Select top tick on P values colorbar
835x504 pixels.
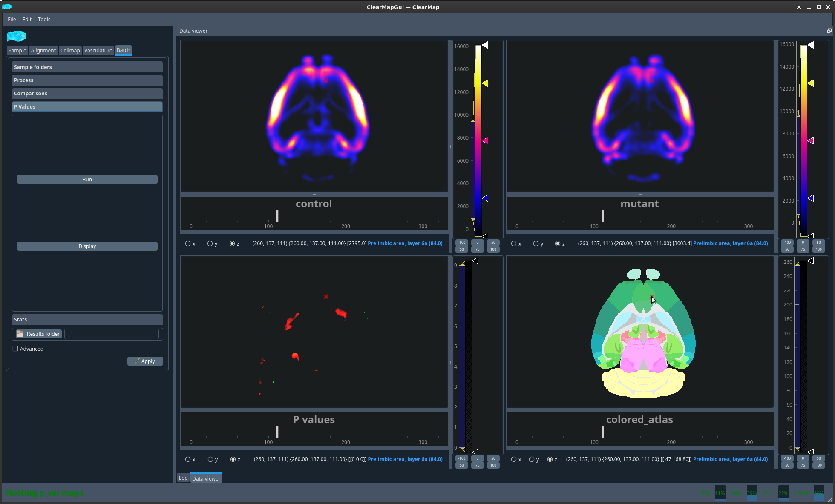tap(475, 261)
